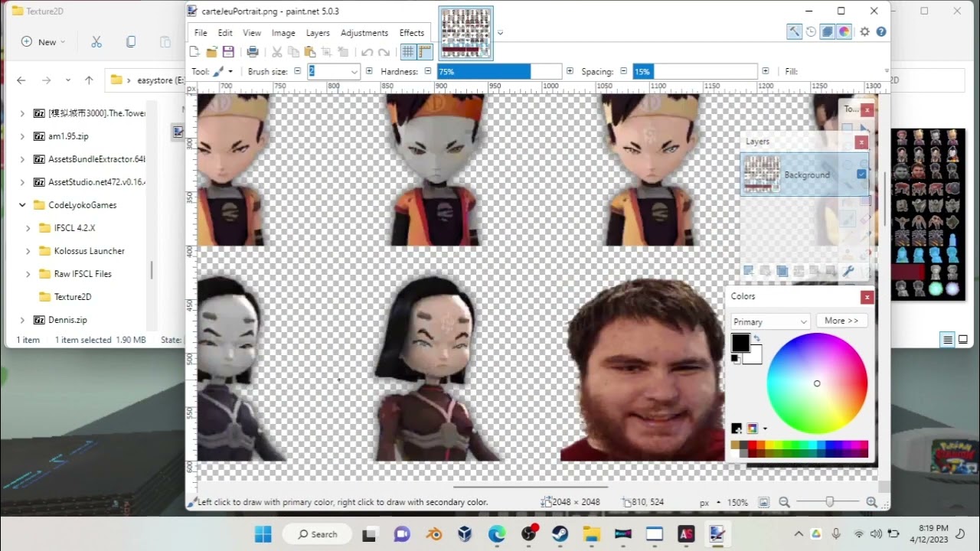
Task: Open the Adjustments menu in paint.net
Action: pyautogui.click(x=364, y=33)
